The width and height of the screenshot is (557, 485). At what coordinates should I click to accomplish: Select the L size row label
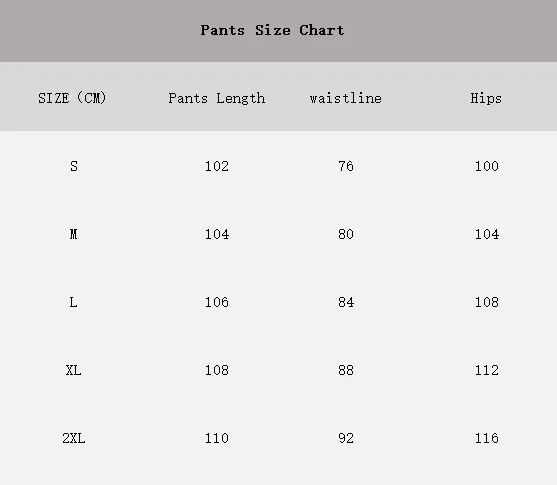(x=73, y=302)
